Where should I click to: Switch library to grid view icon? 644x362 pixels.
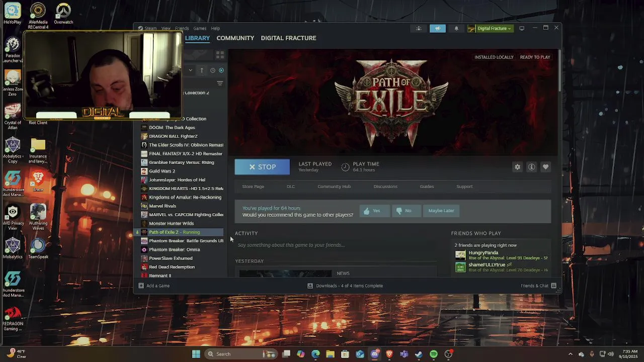(220, 54)
